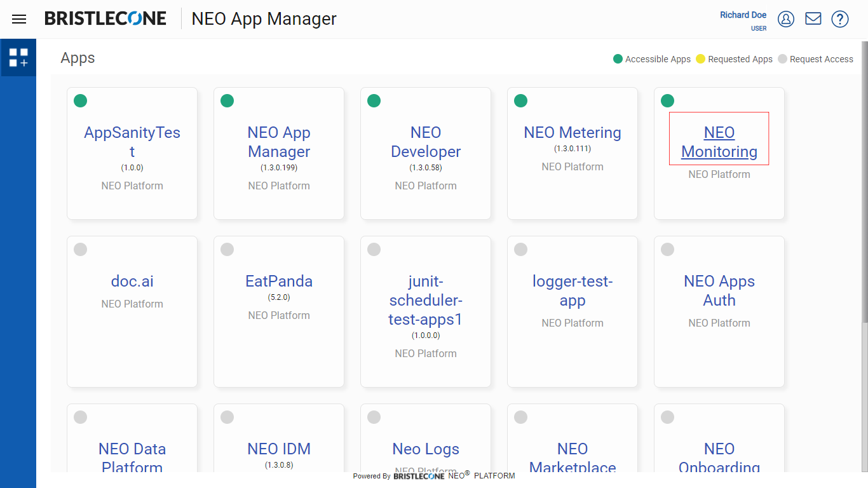Viewport: 868px width, 488px height.
Task: Select the NEO Apps Auth title
Action: click(x=719, y=290)
